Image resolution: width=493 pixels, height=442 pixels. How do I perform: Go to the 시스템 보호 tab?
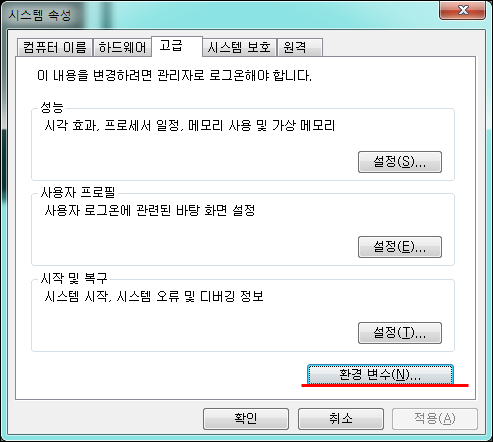pos(239,47)
